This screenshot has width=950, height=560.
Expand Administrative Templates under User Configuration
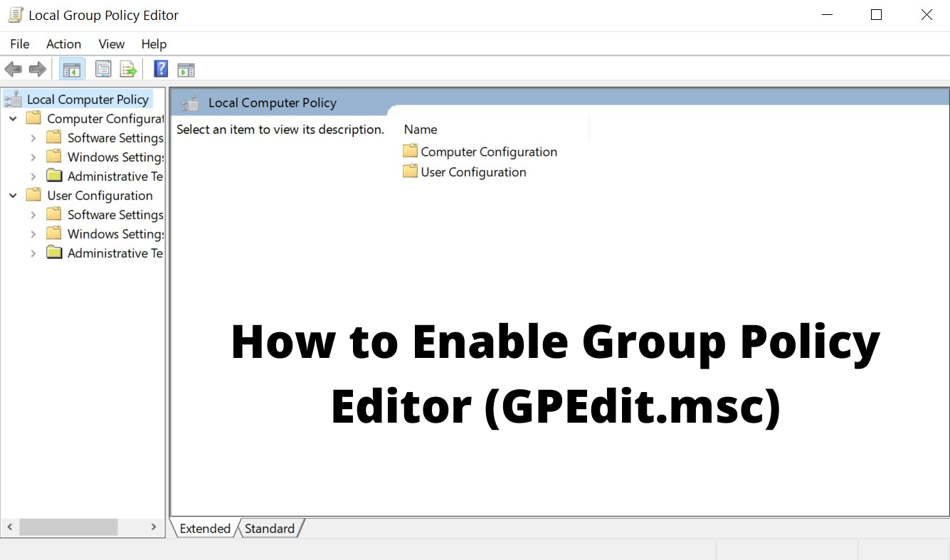coord(33,253)
